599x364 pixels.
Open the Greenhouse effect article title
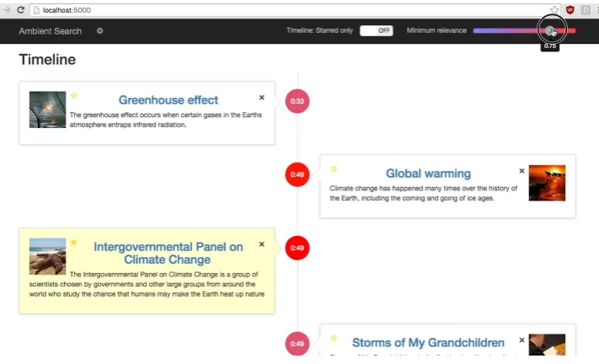point(168,100)
